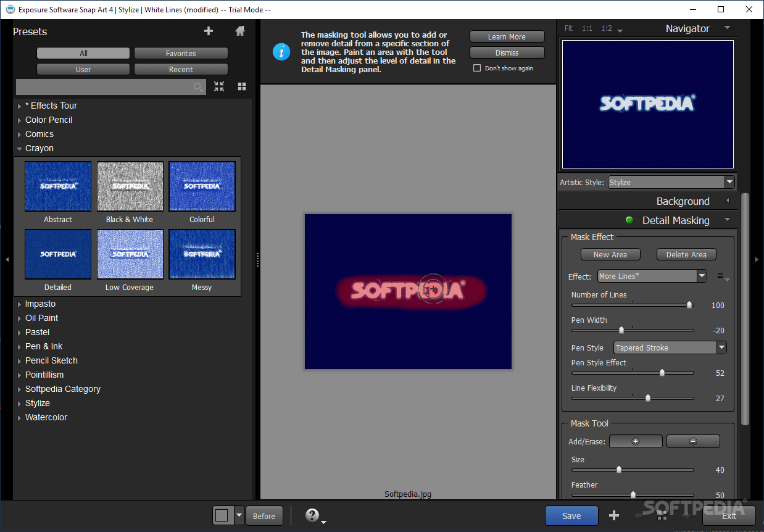Set zoom to 1:1
The image size is (764, 532).
[x=588, y=28]
